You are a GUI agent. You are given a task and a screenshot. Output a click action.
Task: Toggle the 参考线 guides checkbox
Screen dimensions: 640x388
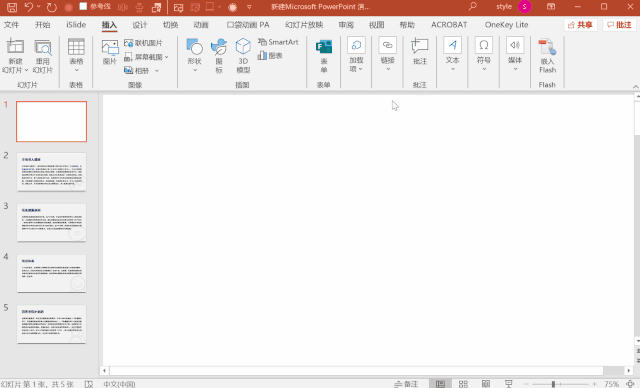point(83,6)
